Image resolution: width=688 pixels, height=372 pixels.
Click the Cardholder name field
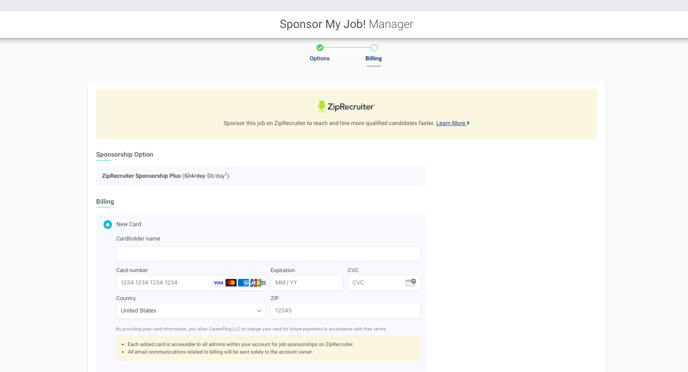(x=268, y=254)
